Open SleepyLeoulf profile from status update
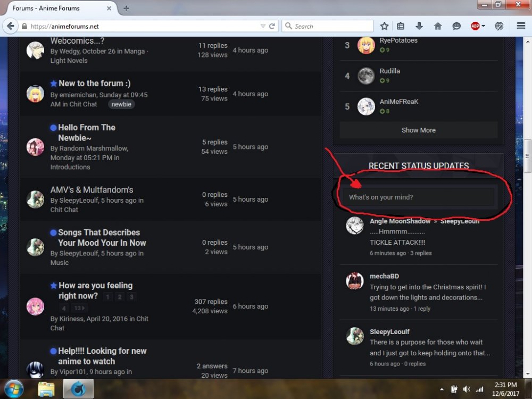Screen dimensions: 532x399 (x=389, y=331)
